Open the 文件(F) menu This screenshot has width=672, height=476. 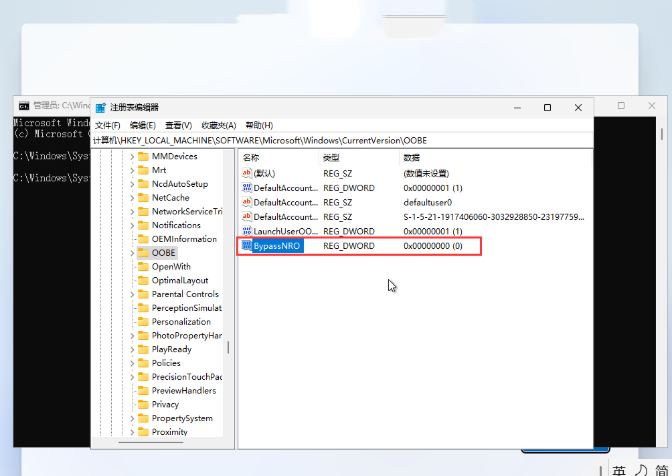108,125
